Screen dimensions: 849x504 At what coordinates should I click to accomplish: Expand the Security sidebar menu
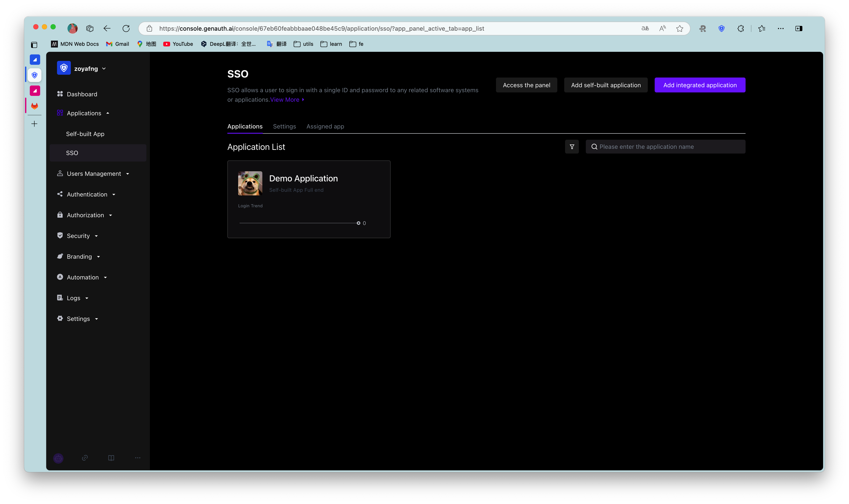coord(78,236)
